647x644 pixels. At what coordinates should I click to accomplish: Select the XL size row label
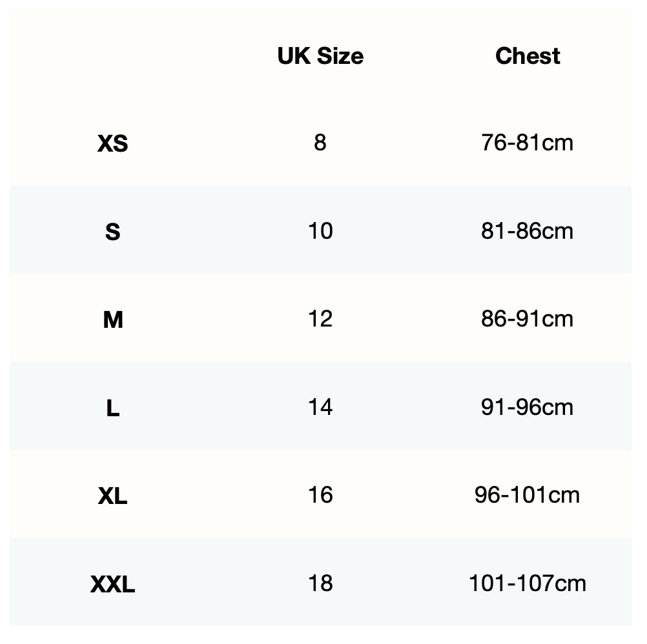[x=112, y=496]
